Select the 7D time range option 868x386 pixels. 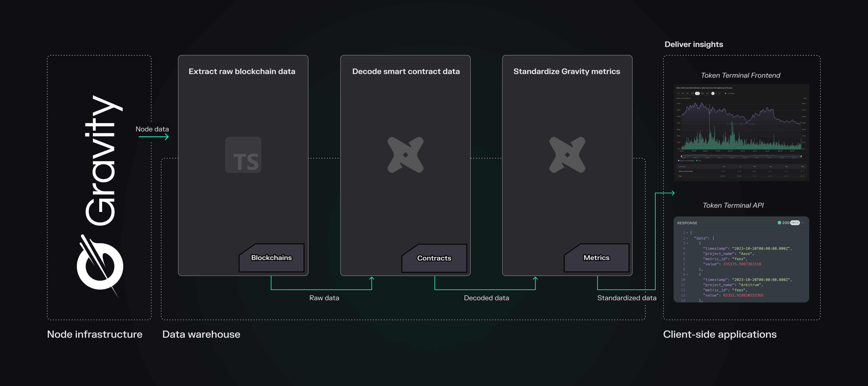(679, 93)
